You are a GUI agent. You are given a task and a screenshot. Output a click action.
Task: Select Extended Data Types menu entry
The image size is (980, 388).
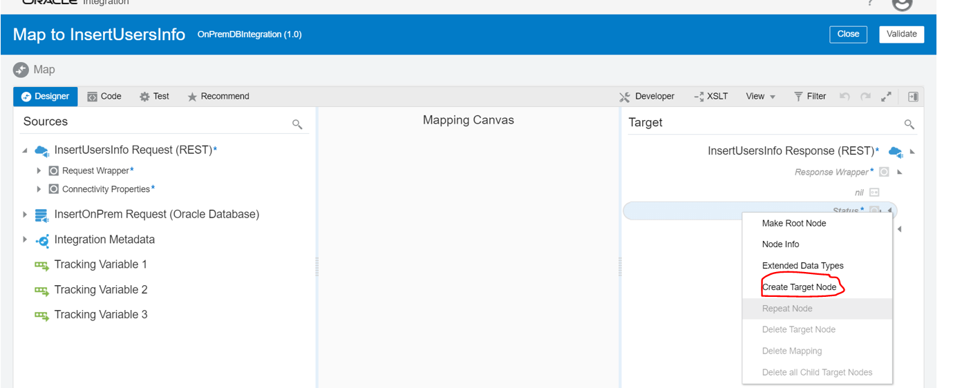802,266
